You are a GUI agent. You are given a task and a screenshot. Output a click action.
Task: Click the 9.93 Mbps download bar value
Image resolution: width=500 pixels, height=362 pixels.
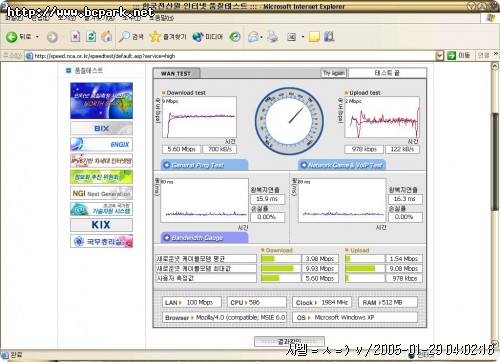pyautogui.click(x=320, y=268)
